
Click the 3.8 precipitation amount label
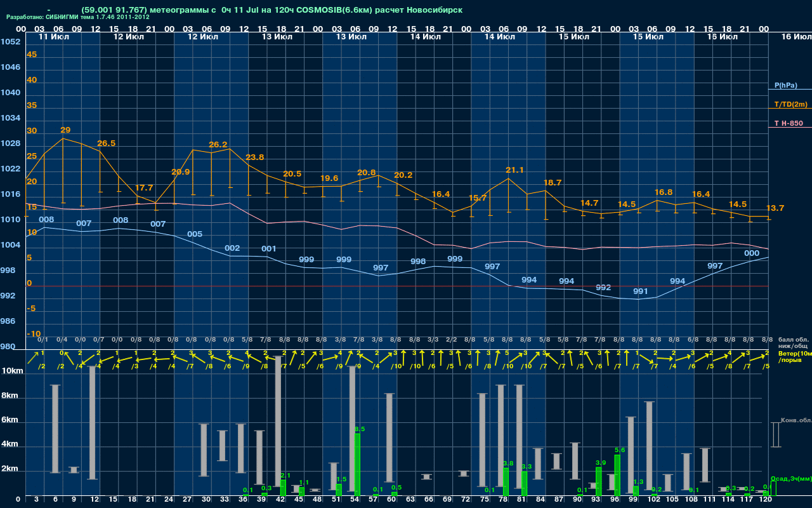(x=508, y=464)
